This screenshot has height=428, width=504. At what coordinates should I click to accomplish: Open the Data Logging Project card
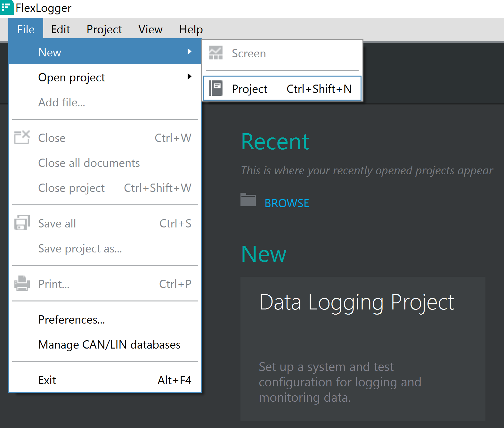pyautogui.click(x=363, y=349)
